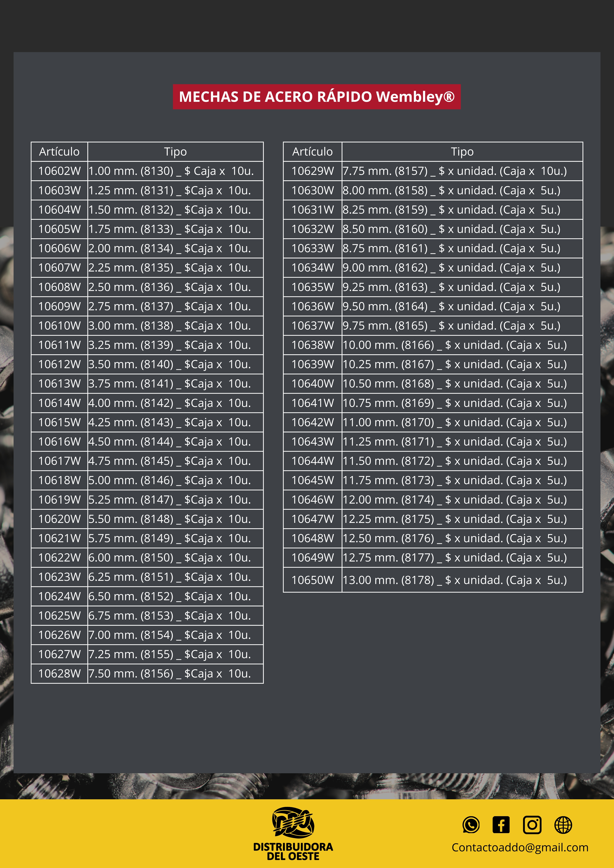This screenshot has width=614, height=868.
Task: Click the MECHAS DE ACERO RÁPIDO Wembley® title
Action: (317, 97)
